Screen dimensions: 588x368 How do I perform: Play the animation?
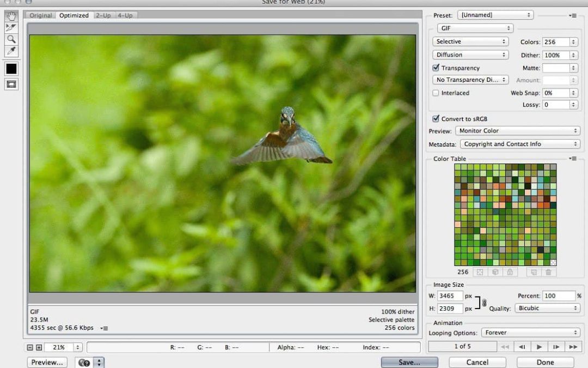tap(539, 347)
